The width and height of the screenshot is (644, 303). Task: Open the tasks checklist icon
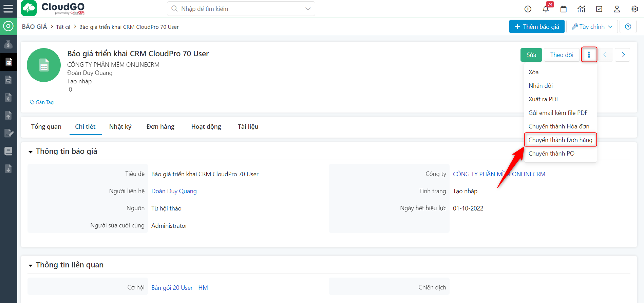click(x=599, y=9)
